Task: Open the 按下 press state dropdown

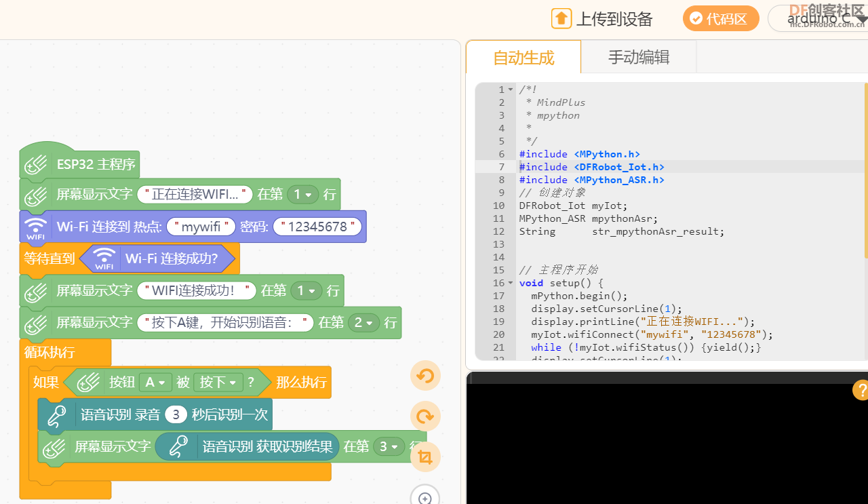Action: pos(218,383)
